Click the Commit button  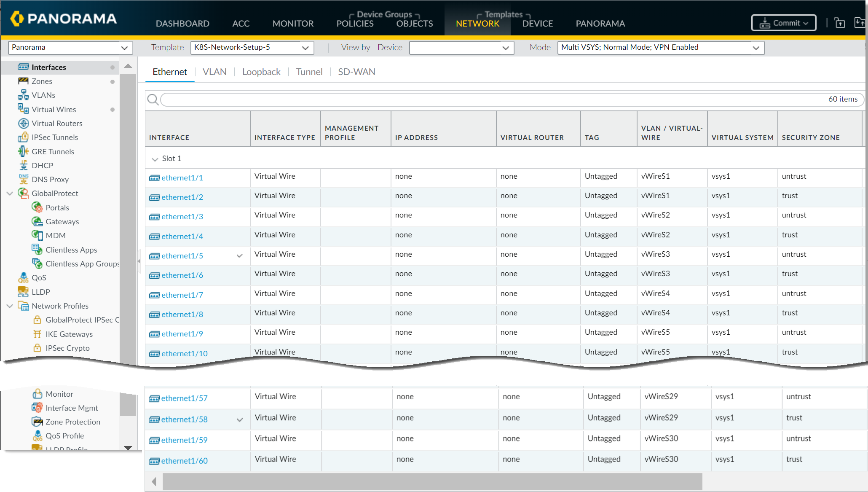(x=783, y=23)
